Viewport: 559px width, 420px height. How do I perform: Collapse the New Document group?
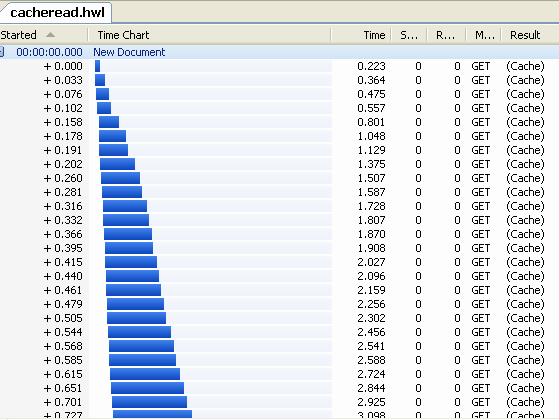(x=2, y=52)
